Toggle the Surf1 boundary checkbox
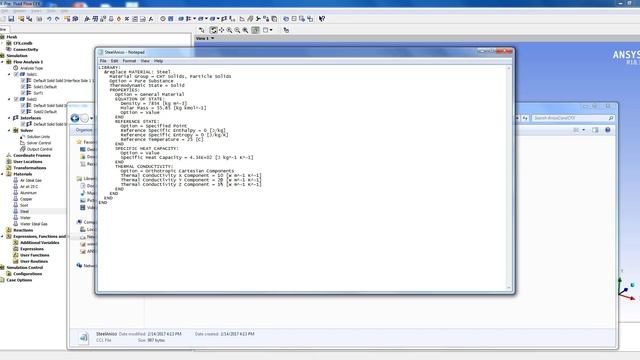This screenshot has height=360, width=640. (x=23, y=93)
